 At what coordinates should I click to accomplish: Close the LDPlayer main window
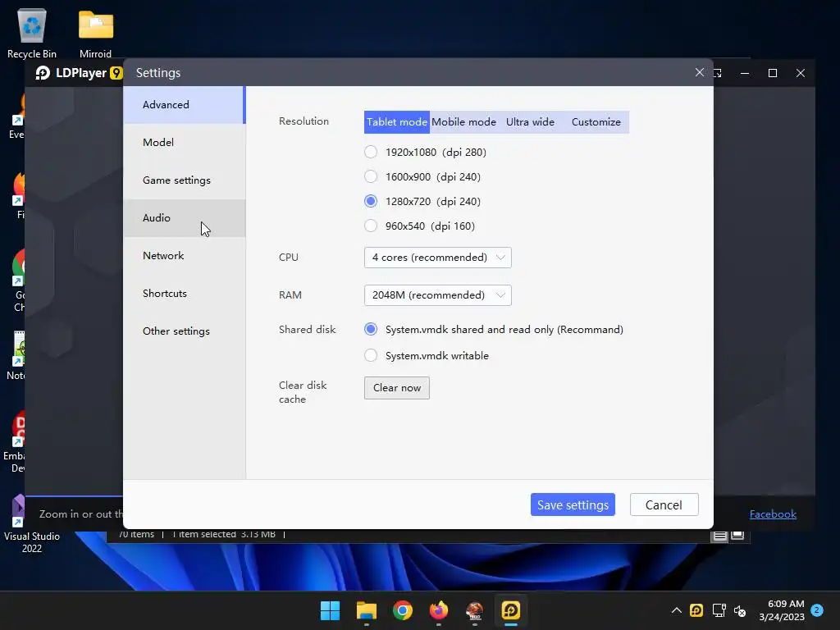tap(801, 73)
